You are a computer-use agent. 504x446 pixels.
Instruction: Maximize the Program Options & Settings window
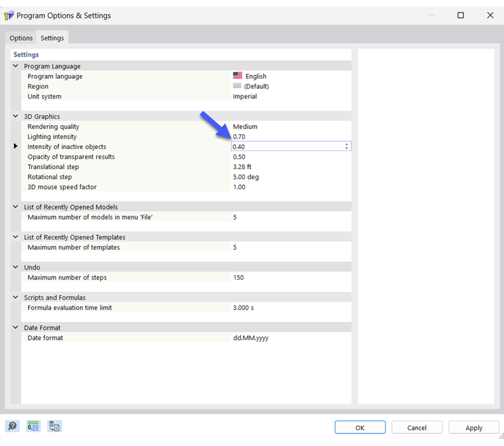tap(461, 15)
